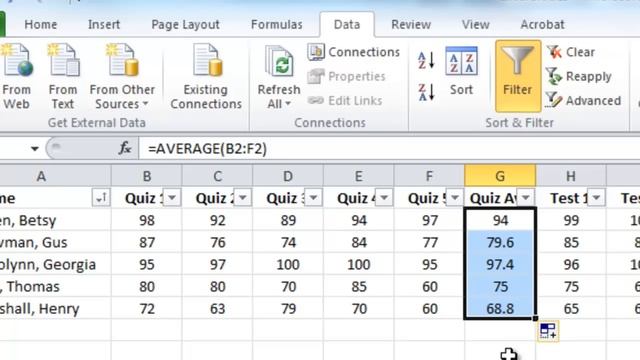Open the Page Layout tab
The width and height of the screenshot is (640, 360).
[185, 24]
